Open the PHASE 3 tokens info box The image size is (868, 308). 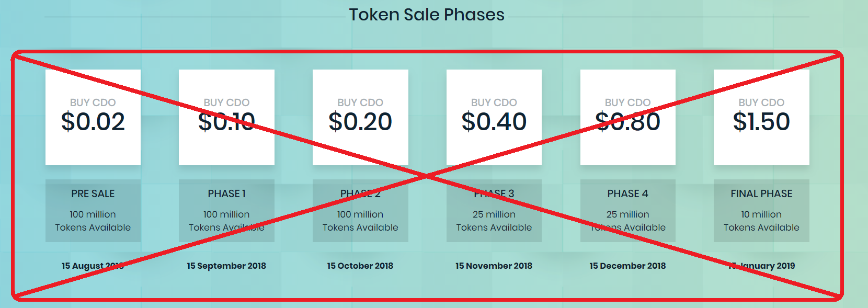[x=494, y=211]
